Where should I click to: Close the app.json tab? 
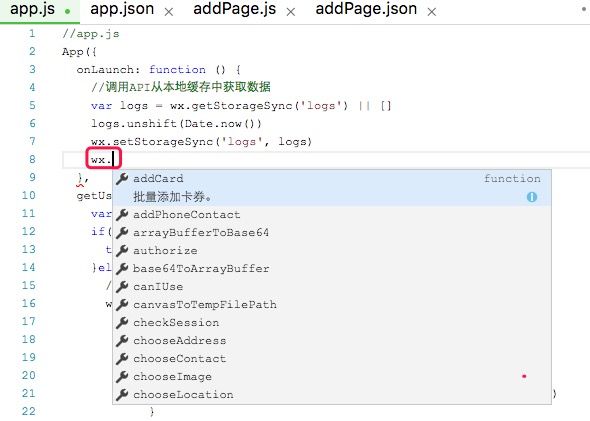pyautogui.click(x=169, y=12)
